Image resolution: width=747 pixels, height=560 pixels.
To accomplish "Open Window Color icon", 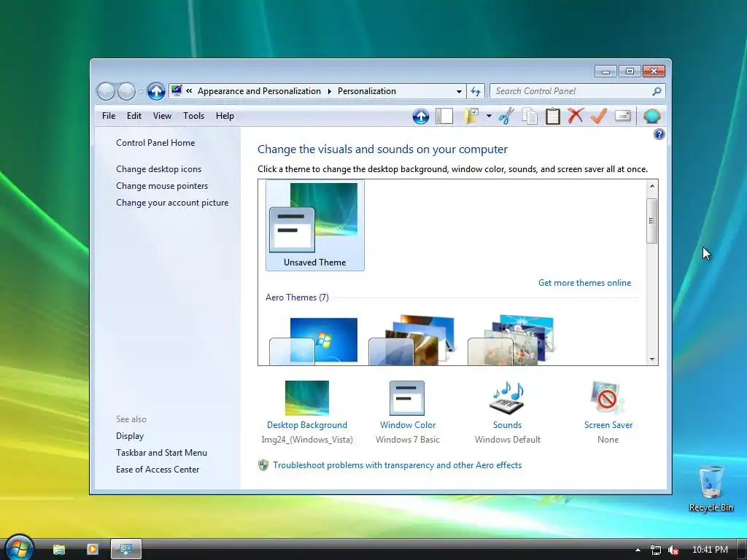I will click(407, 398).
